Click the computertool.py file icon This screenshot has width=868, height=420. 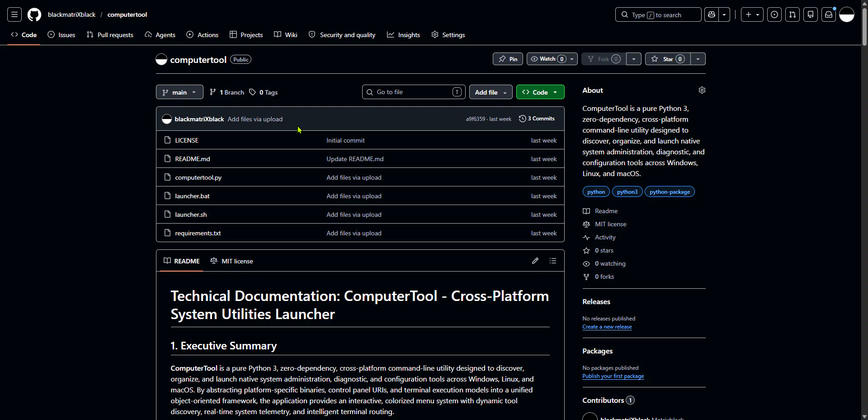[167, 177]
